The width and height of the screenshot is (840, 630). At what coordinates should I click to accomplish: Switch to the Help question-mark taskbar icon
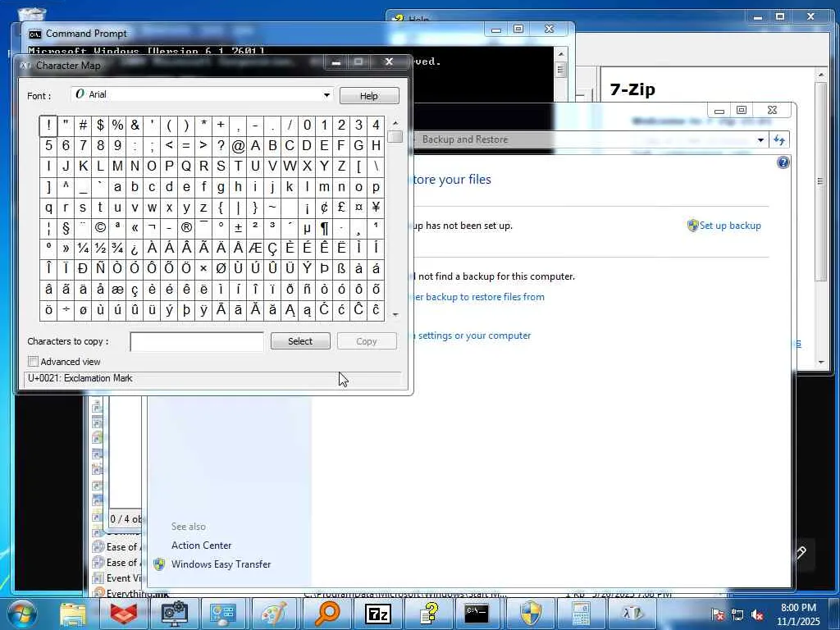(x=428, y=614)
